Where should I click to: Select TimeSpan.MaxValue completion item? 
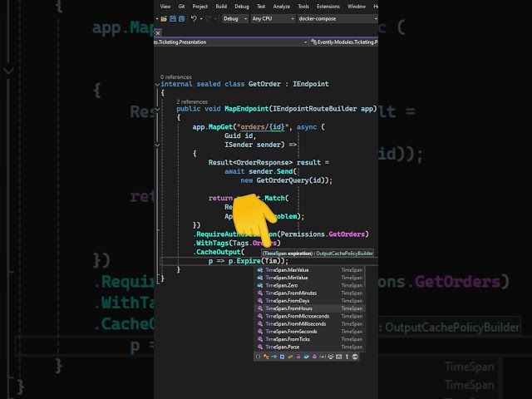309,270
